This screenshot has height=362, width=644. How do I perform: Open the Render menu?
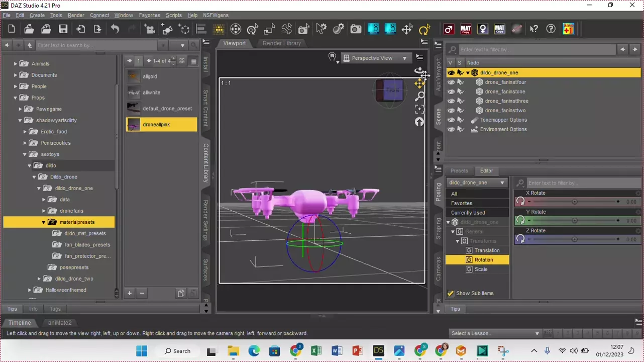pyautogui.click(x=76, y=15)
